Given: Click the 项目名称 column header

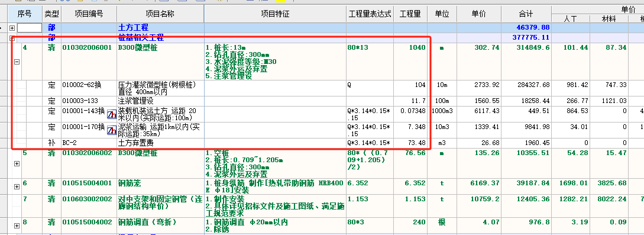Looking at the screenshot, I should click(x=160, y=14).
